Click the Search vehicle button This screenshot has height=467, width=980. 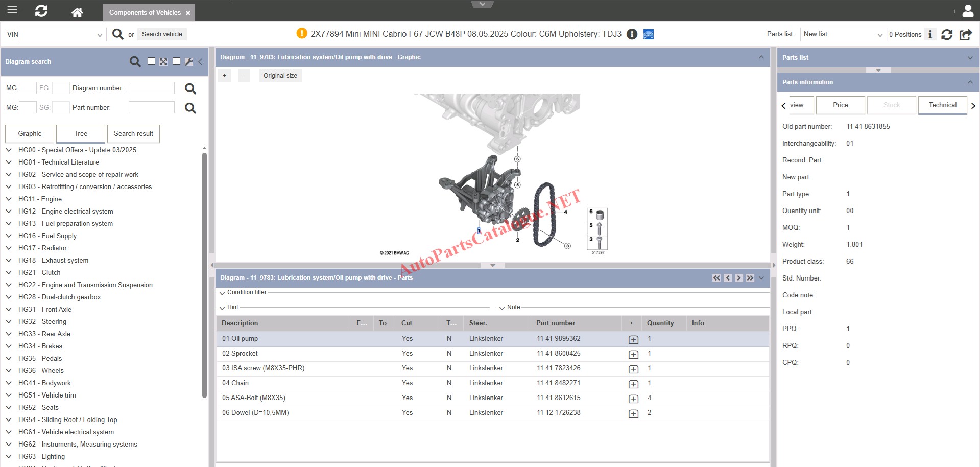pyautogui.click(x=162, y=34)
